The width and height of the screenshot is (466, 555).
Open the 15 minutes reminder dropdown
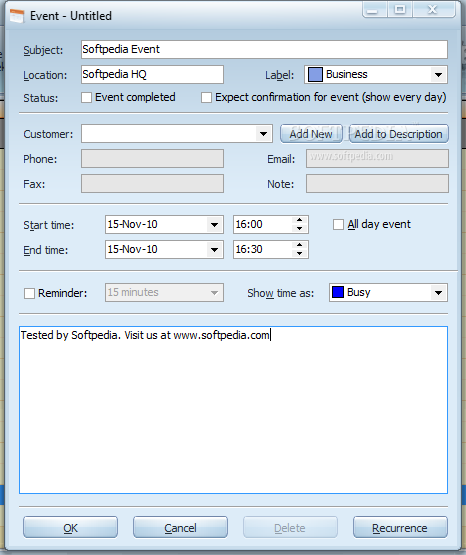214,293
